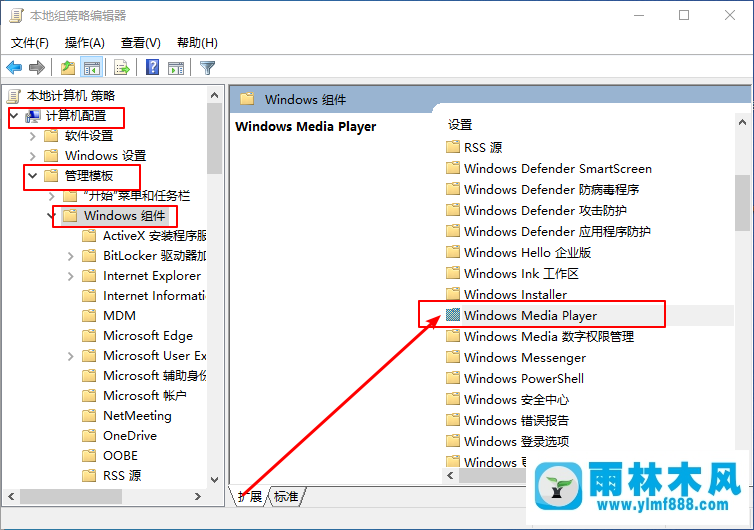Select Microsoft 辅助身份验证 in the tree
Viewport: 754px width, 530px height.
pos(154,376)
